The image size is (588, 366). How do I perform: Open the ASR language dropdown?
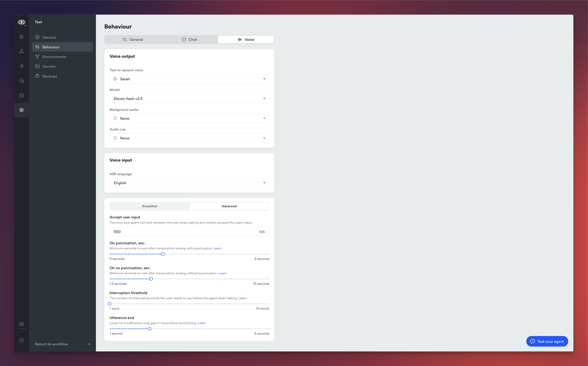click(189, 183)
